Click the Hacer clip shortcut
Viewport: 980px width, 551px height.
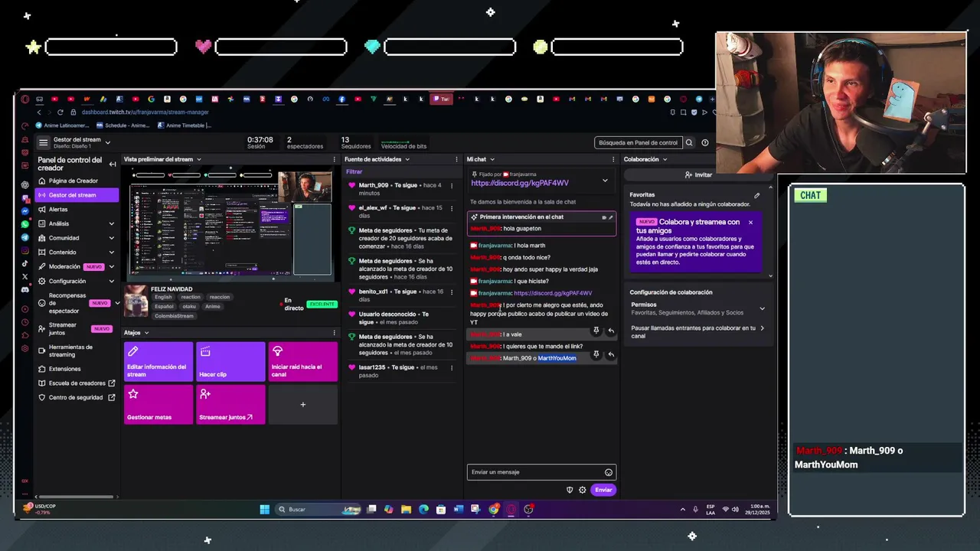point(230,361)
